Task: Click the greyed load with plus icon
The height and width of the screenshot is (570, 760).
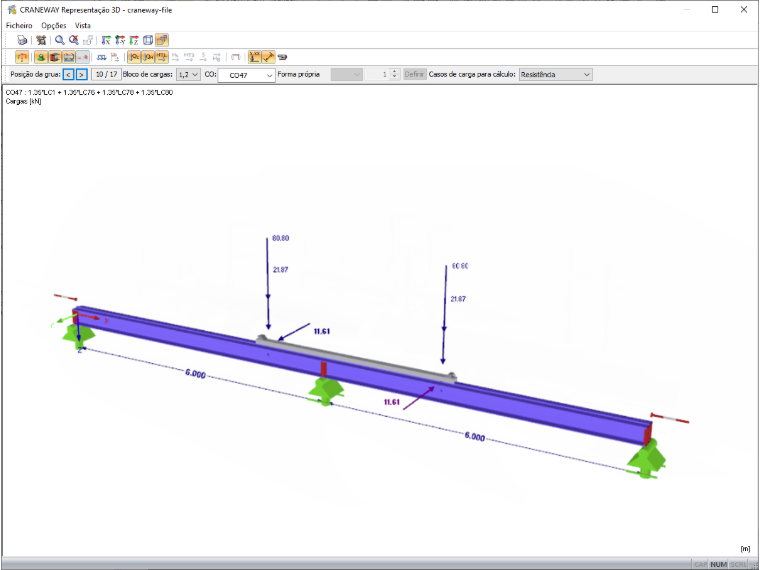Action: 115,57
